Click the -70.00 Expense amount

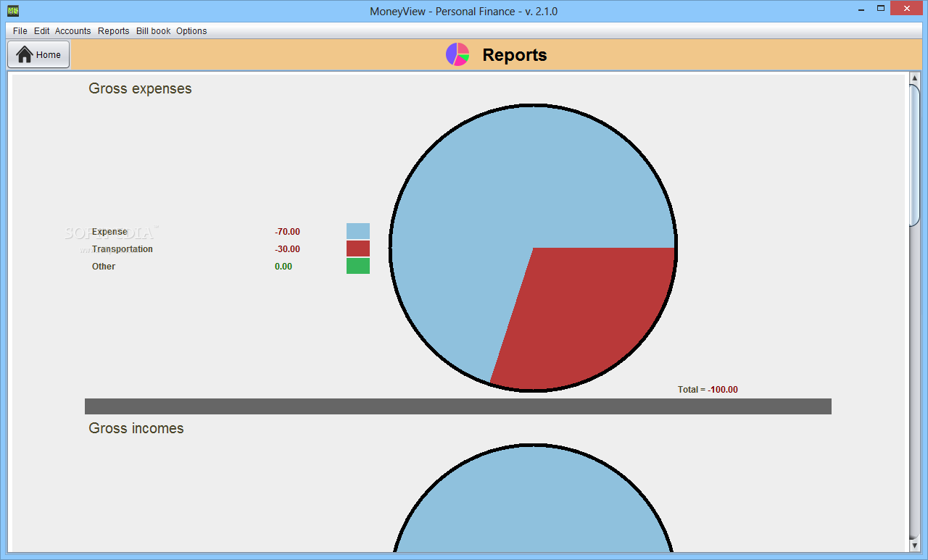click(x=287, y=232)
